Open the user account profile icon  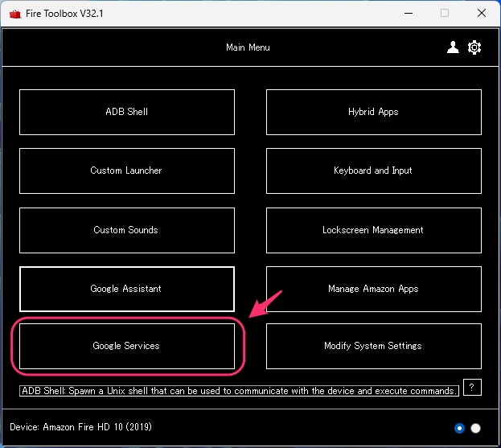tap(453, 47)
